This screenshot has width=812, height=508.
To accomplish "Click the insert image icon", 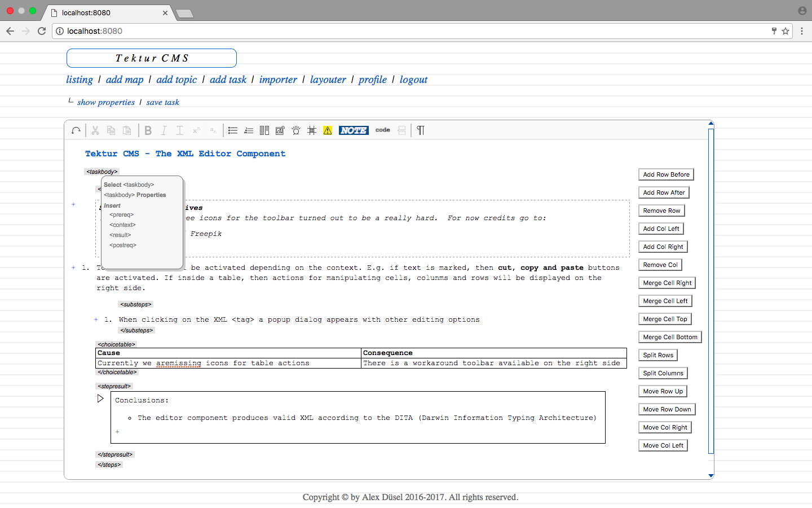I will point(280,131).
